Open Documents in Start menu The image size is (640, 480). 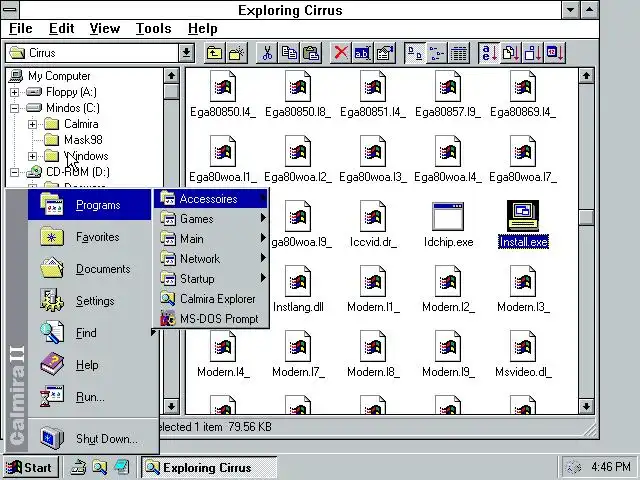(x=93, y=269)
